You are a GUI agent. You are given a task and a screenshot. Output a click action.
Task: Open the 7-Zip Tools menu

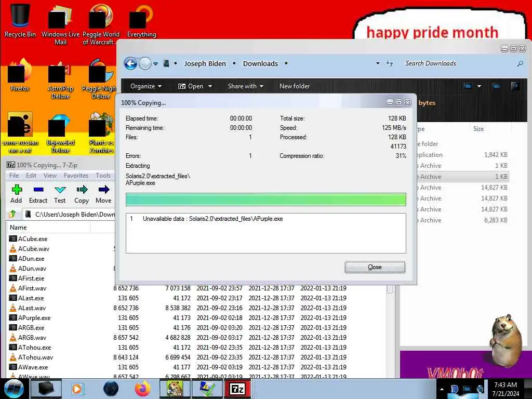(x=103, y=176)
